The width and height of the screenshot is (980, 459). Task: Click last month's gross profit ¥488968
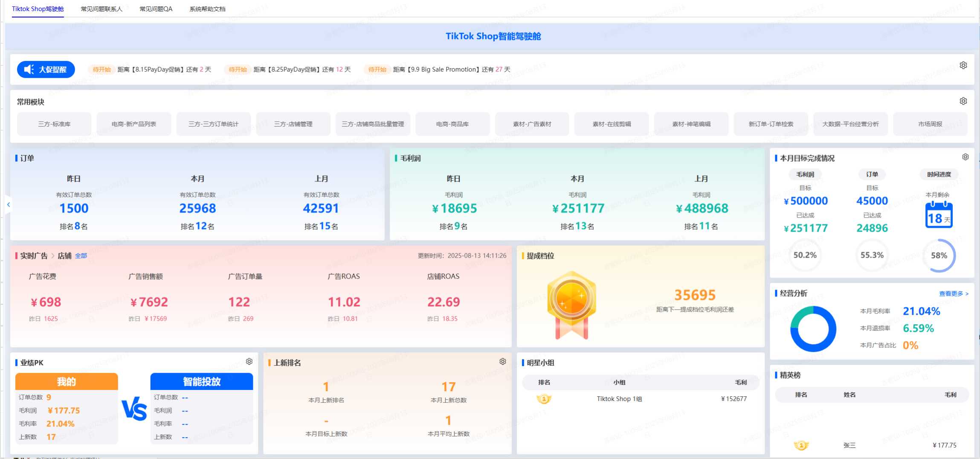(702, 208)
